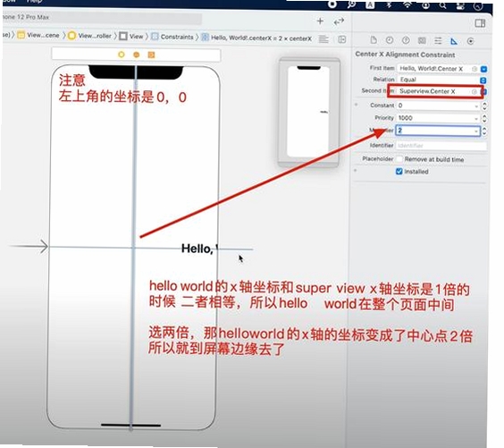Open the Size inspector ruler tab
The image size is (504, 448).
coord(454,41)
